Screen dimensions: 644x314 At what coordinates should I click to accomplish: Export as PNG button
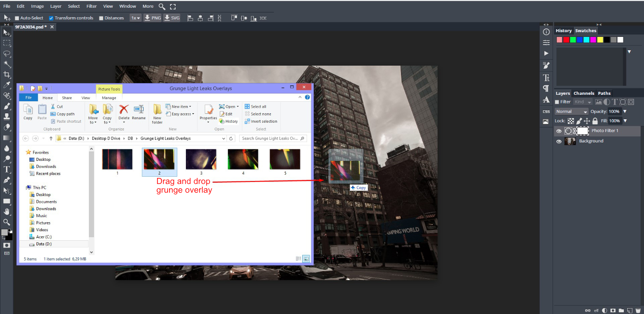(x=152, y=18)
